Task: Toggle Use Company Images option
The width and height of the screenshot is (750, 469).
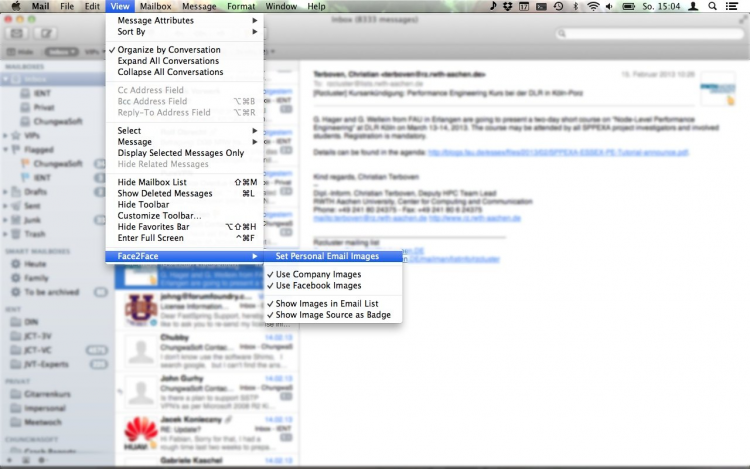Action: click(333, 274)
